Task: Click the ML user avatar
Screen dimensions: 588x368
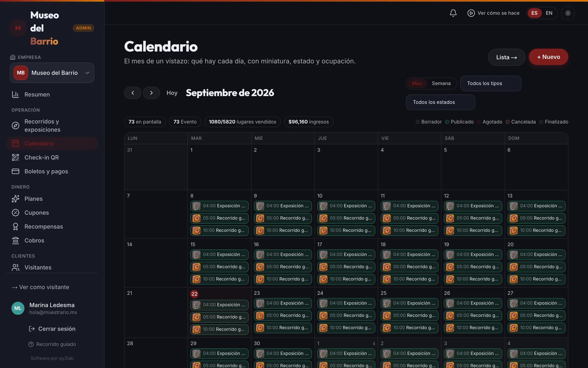Action: 18,308
